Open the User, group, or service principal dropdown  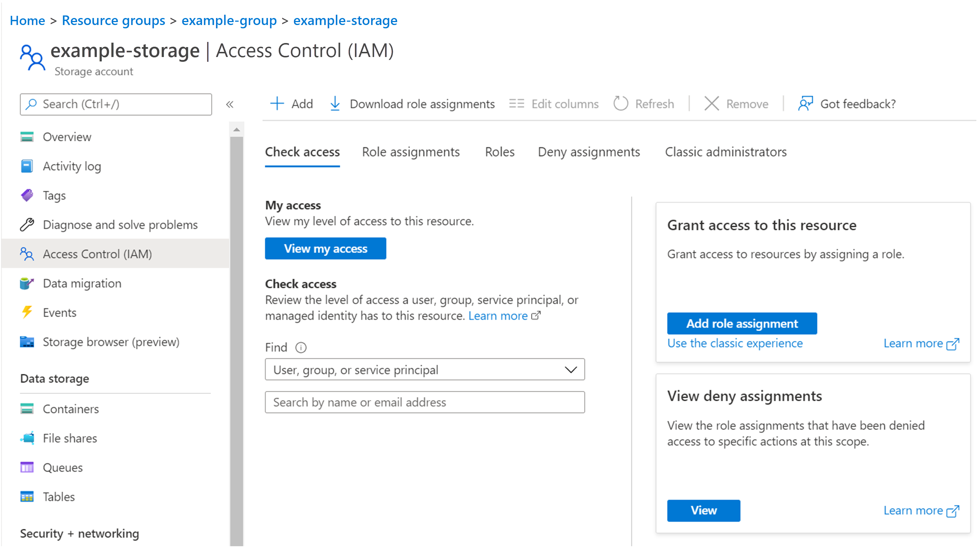425,369
